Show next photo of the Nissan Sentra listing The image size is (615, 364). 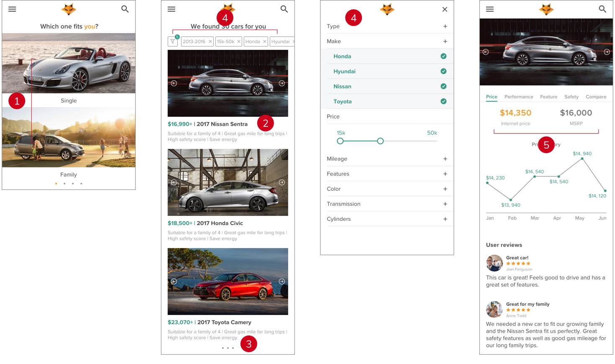(x=282, y=83)
